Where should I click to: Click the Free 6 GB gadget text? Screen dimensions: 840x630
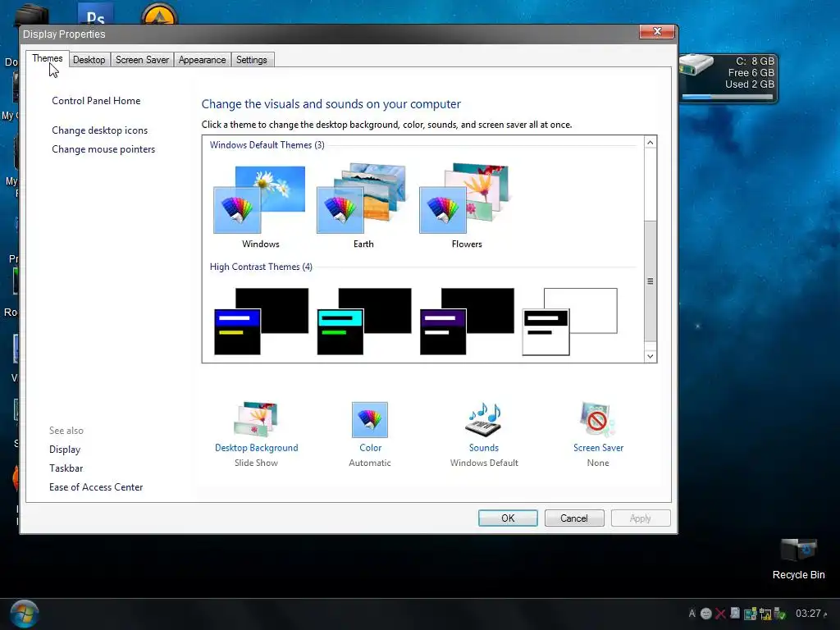click(751, 73)
